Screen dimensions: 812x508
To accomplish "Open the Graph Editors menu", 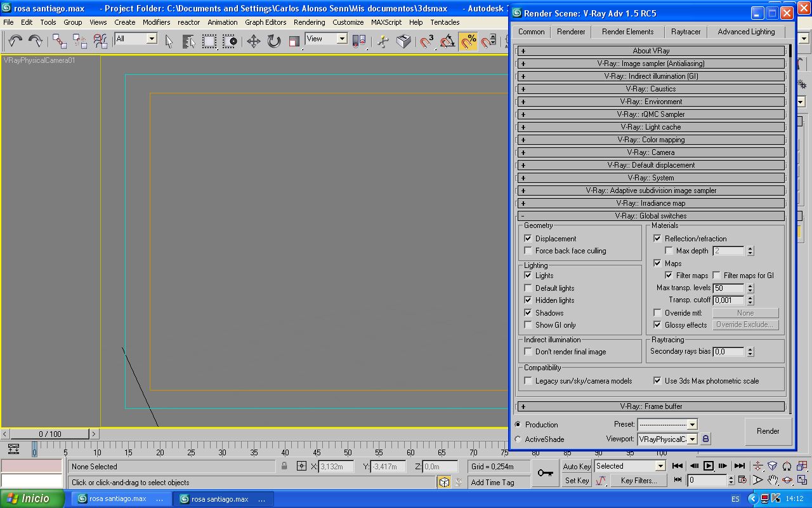I will (x=266, y=22).
